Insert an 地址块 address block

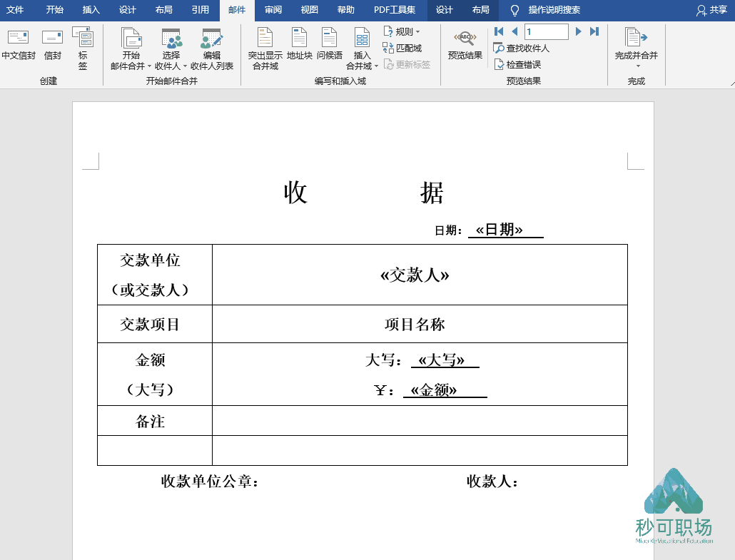click(x=300, y=44)
